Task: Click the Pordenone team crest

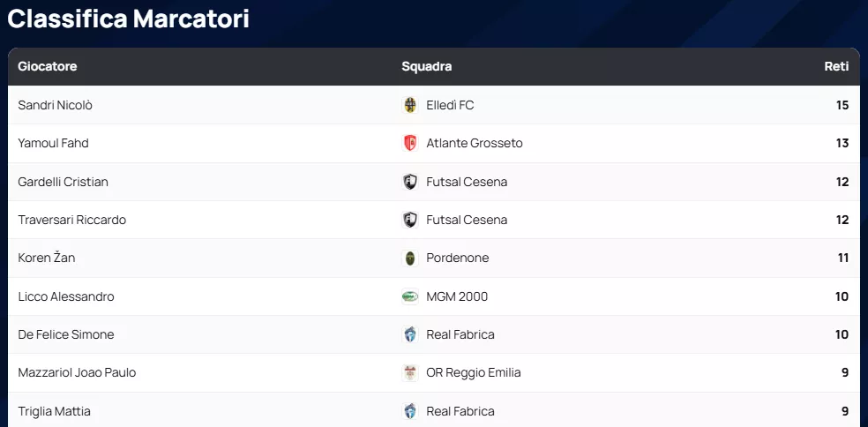Action: click(x=409, y=258)
